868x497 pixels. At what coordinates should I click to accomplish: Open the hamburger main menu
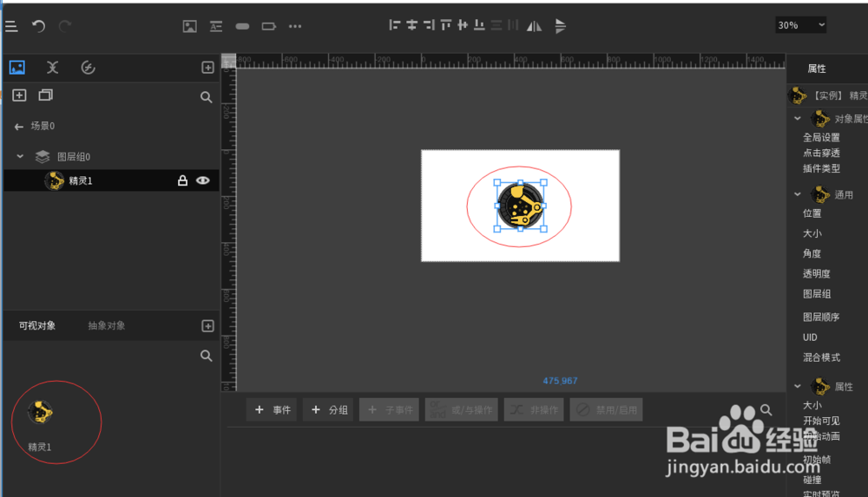(x=11, y=26)
